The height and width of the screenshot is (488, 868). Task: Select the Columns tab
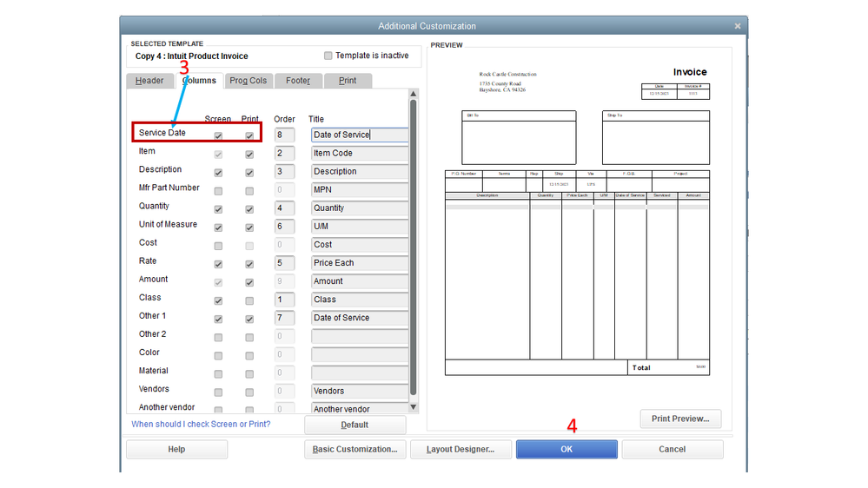199,81
